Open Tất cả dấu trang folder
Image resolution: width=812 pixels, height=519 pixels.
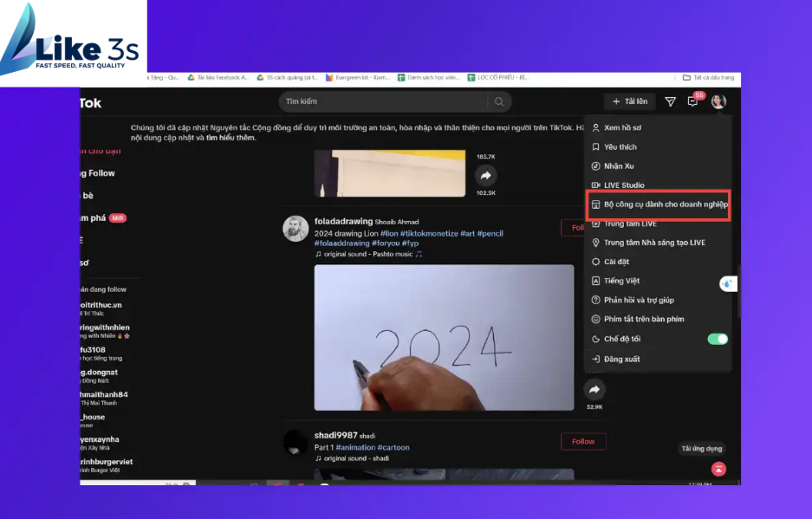click(x=708, y=78)
